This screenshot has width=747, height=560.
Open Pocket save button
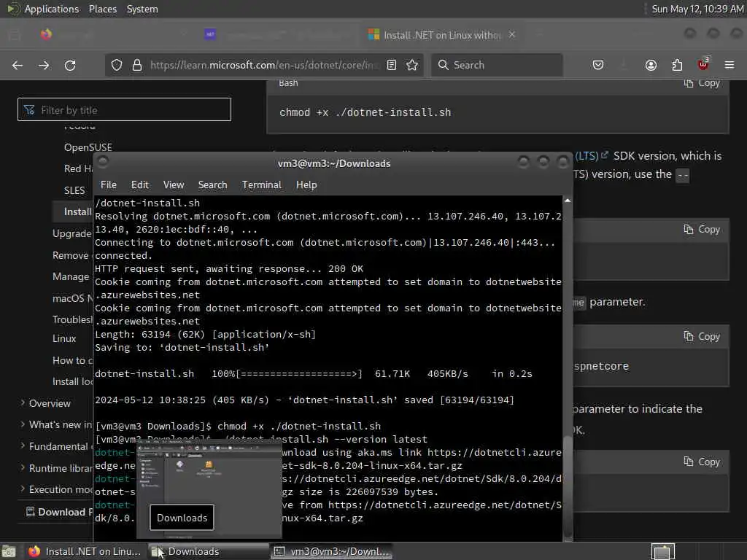click(x=598, y=65)
